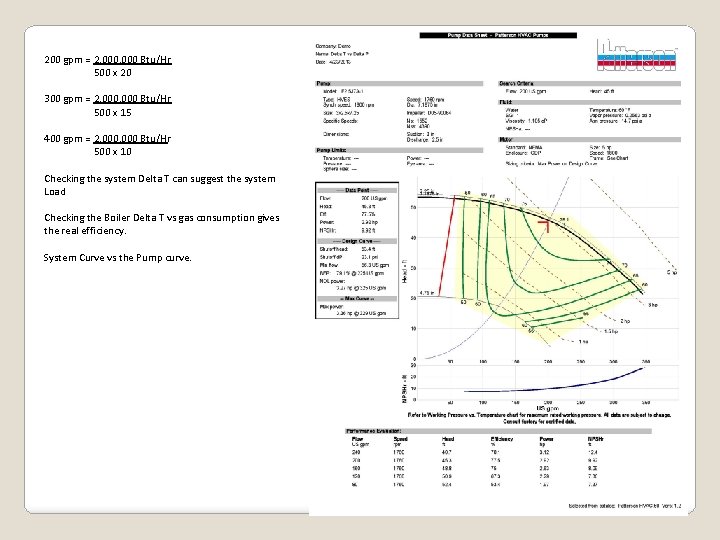Click the red design point marker on the curve
Screen dimensions: 720x540
[x=545, y=225]
